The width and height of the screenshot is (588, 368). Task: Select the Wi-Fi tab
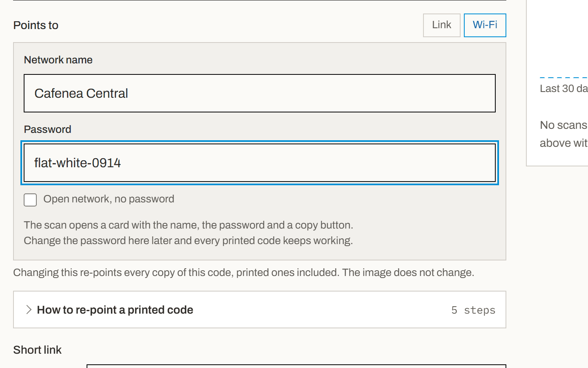(x=485, y=25)
